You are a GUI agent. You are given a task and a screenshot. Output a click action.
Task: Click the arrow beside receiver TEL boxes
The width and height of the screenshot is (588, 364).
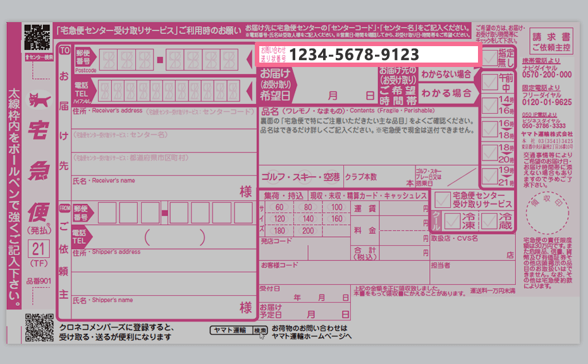point(247,91)
